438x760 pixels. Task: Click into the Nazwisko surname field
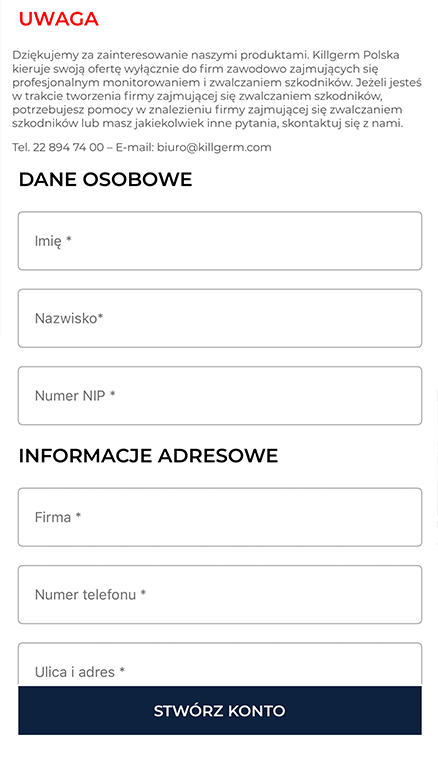click(x=219, y=318)
